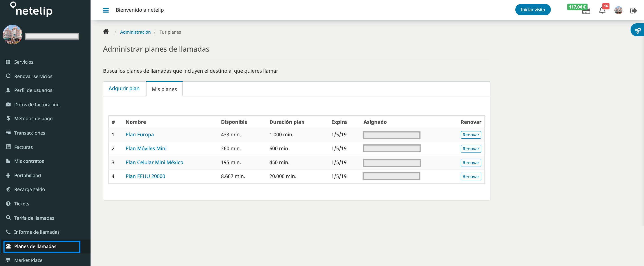Click the Administración breadcrumb link
The height and width of the screenshot is (266, 644).
pos(135,32)
